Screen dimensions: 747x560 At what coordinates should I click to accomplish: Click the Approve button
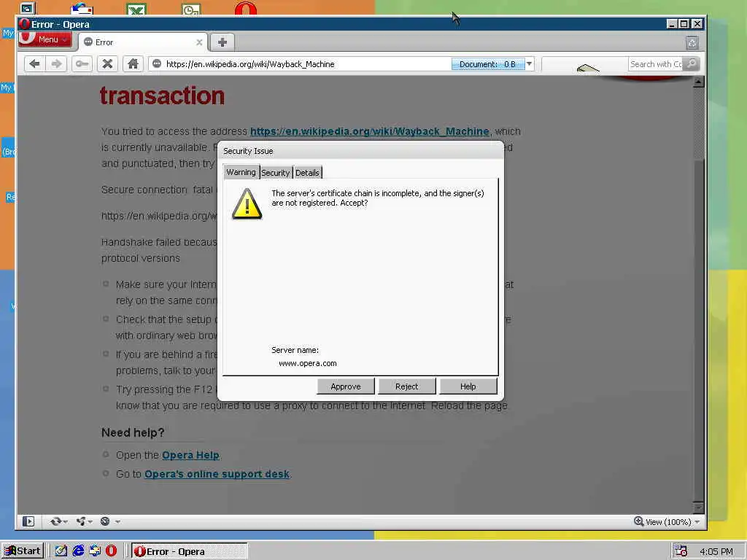345,386
